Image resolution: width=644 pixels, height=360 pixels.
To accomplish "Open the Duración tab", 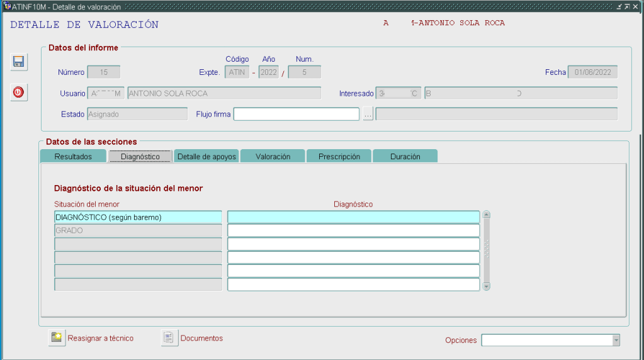I will [x=405, y=157].
